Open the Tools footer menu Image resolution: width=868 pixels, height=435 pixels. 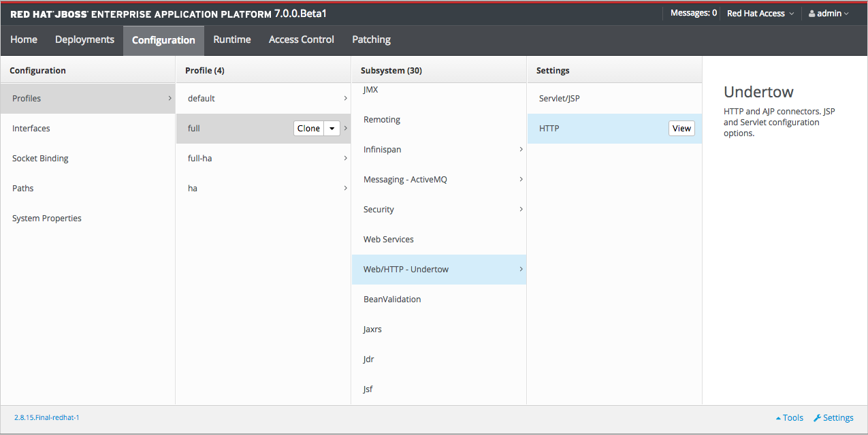tap(790, 418)
